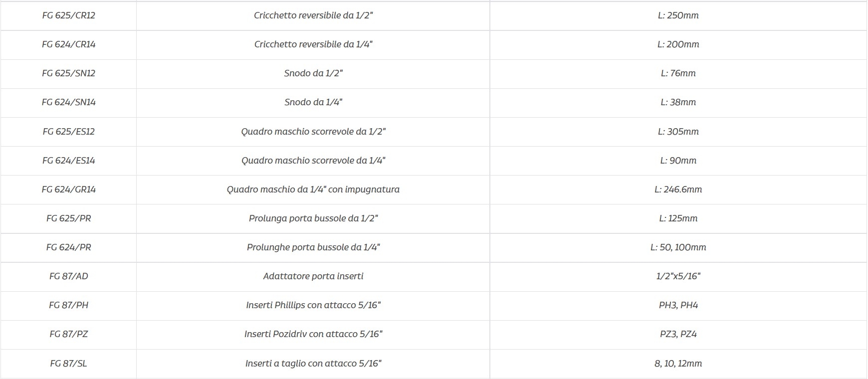Click Quadro maschio da 1/4" con impugnatura
The height and width of the screenshot is (379, 868).
tap(313, 189)
